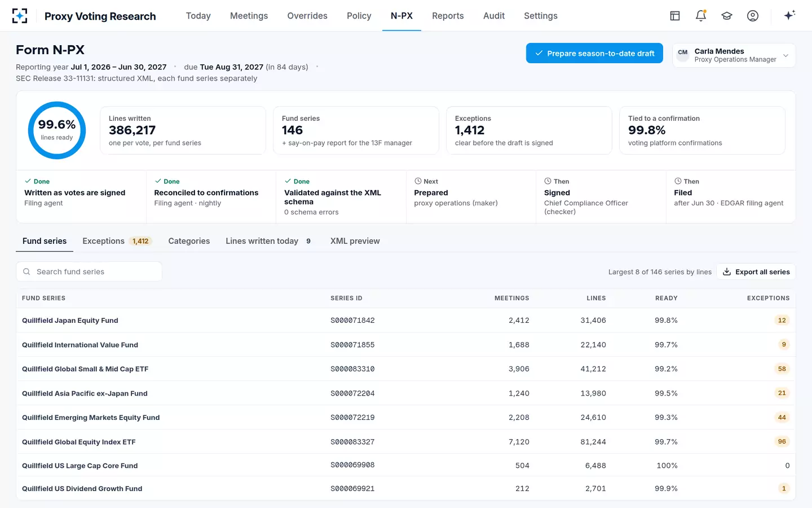This screenshot has height=508, width=812.
Task: Click exceptions badge 58 for Global Small & Mid Cap
Action: [782, 369]
